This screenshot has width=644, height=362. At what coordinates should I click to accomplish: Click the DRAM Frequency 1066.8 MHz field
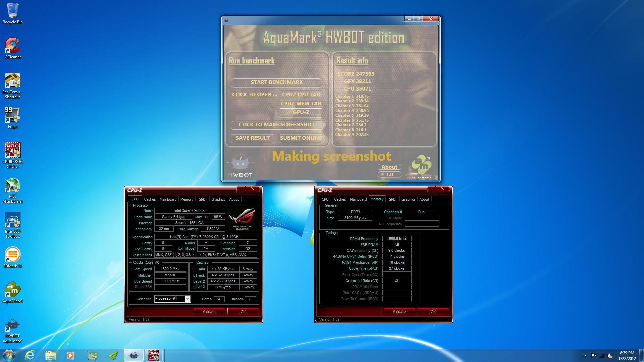click(x=396, y=239)
